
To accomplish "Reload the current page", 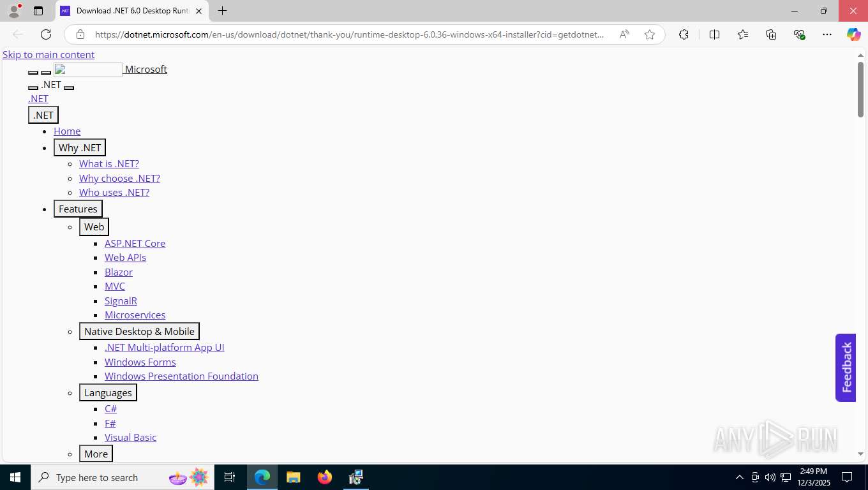I will [46, 34].
